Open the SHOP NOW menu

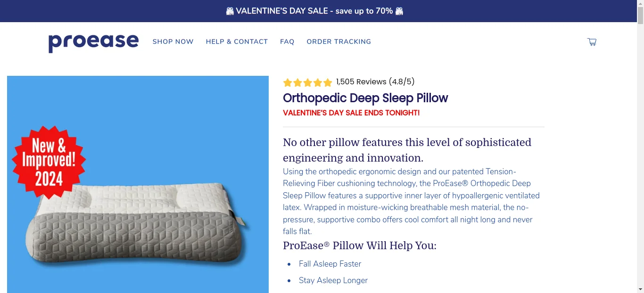pos(173,41)
